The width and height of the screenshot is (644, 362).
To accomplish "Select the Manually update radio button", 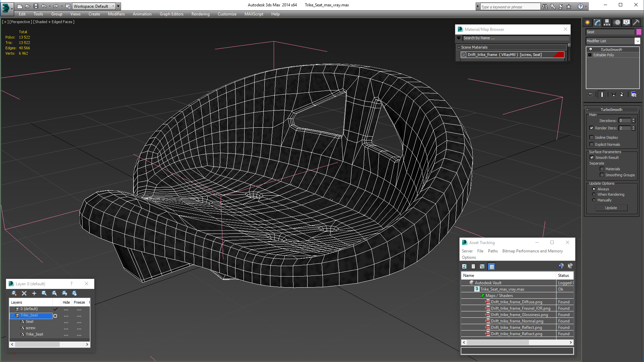I will click(x=594, y=200).
